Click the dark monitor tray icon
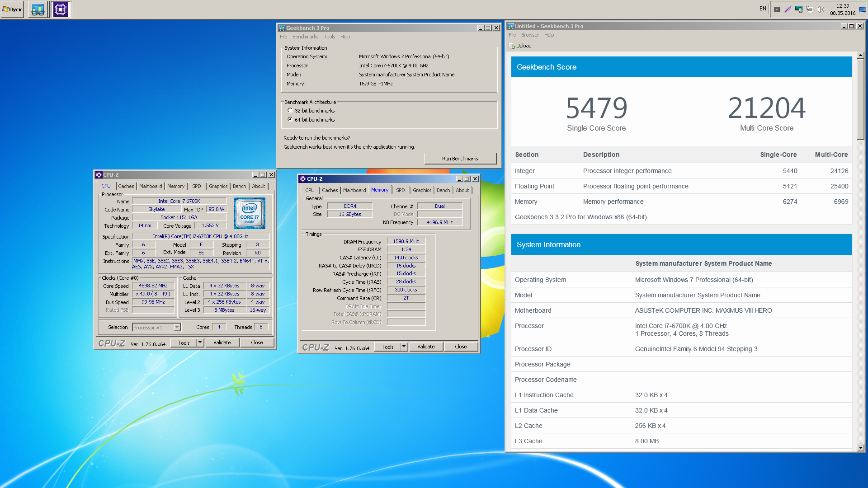The image size is (868, 488). [x=777, y=9]
